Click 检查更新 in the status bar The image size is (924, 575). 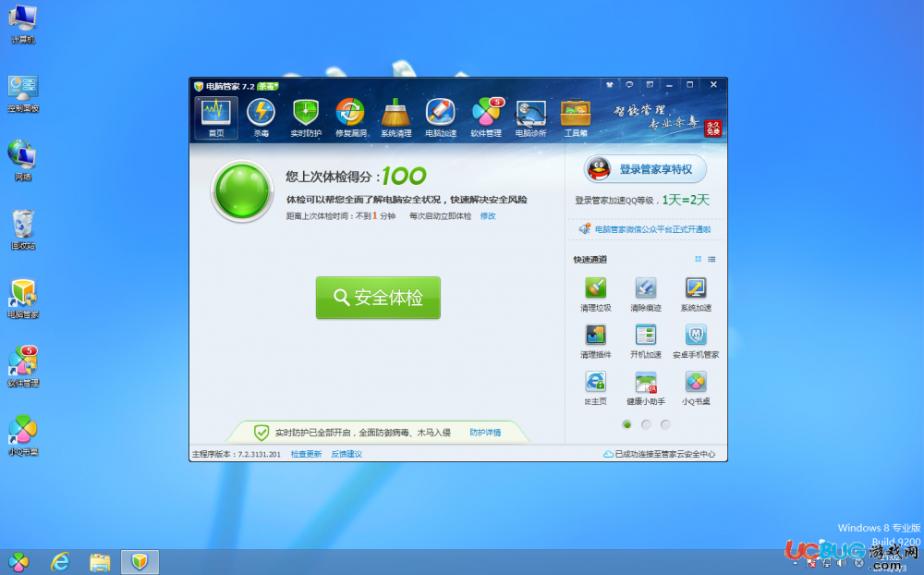[x=306, y=454]
